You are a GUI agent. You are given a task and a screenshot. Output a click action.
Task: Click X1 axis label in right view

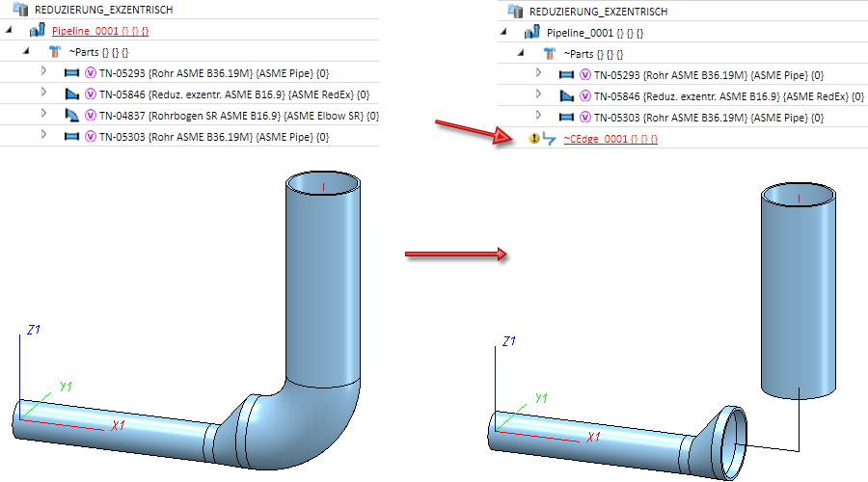(x=593, y=437)
